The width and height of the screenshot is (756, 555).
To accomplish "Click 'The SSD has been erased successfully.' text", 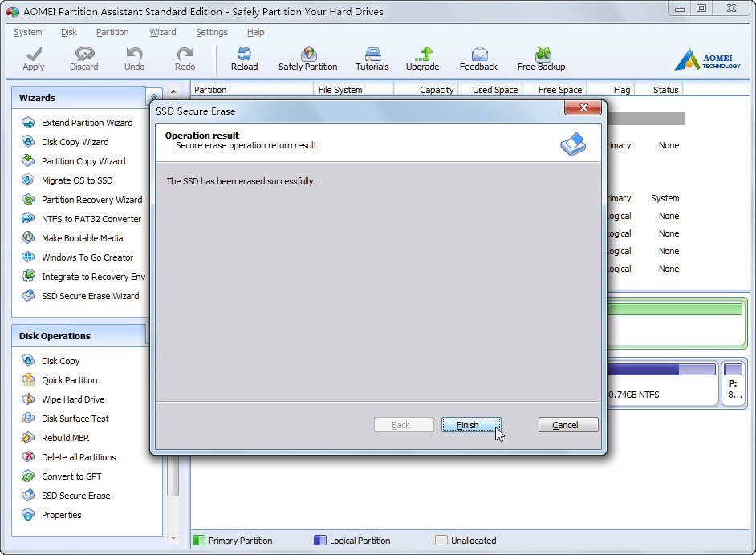I will click(x=241, y=181).
